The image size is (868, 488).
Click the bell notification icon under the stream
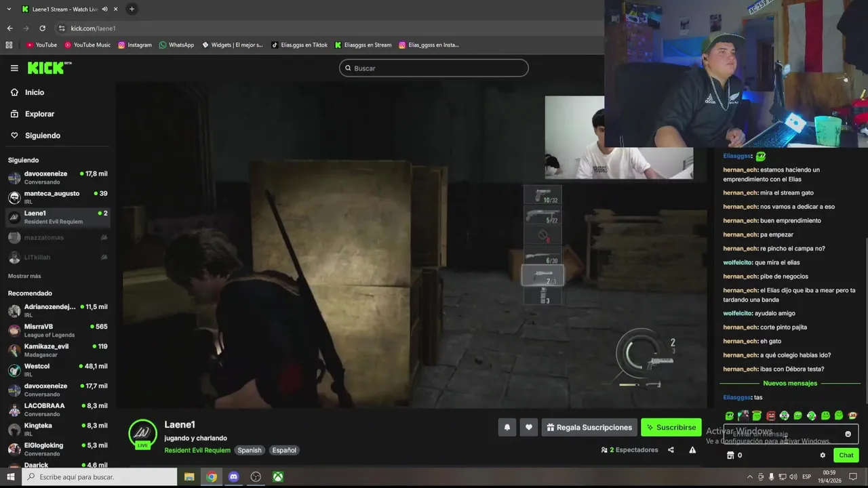(x=507, y=427)
